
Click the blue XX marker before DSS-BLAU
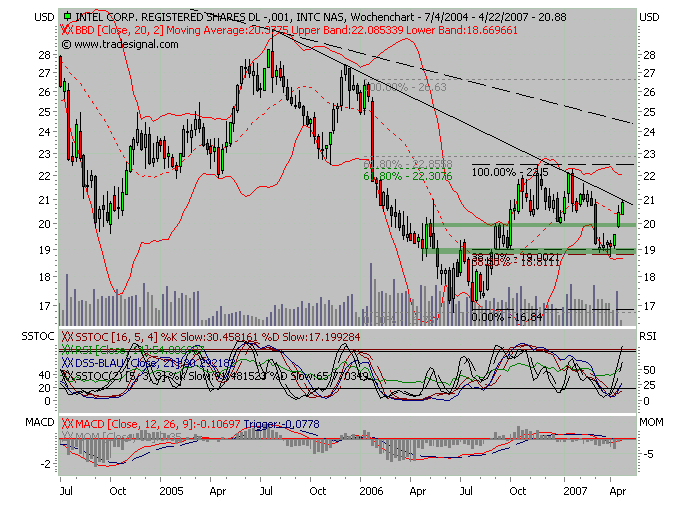[x=67, y=363]
